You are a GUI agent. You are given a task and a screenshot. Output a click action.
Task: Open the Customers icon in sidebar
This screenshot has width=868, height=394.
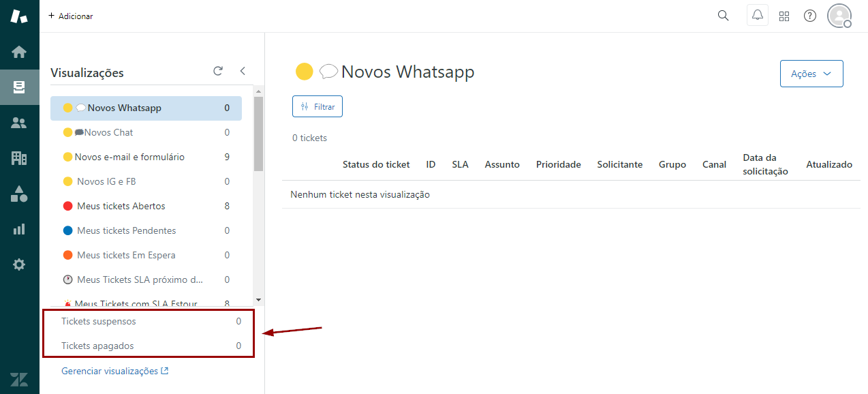(x=19, y=123)
